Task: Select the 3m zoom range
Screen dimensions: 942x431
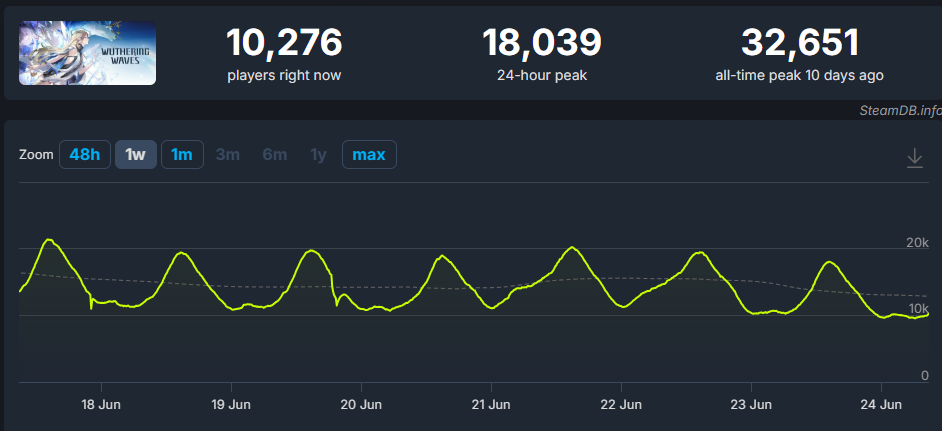Action: tap(228, 154)
